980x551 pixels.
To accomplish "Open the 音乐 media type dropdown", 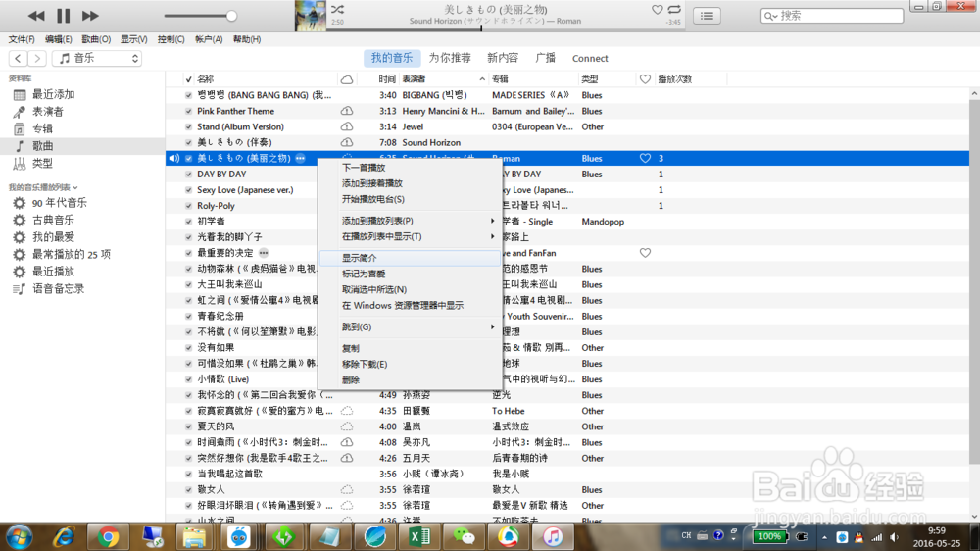I will coord(97,58).
